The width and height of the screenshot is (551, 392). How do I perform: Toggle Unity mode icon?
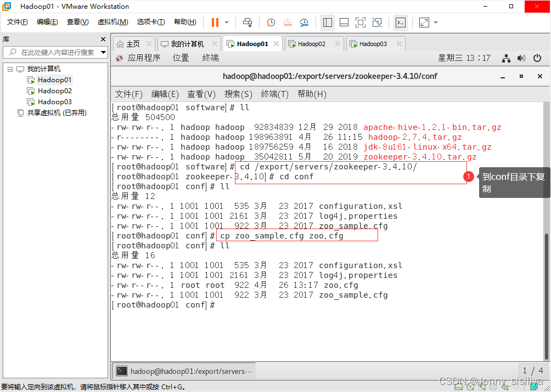pos(377,22)
